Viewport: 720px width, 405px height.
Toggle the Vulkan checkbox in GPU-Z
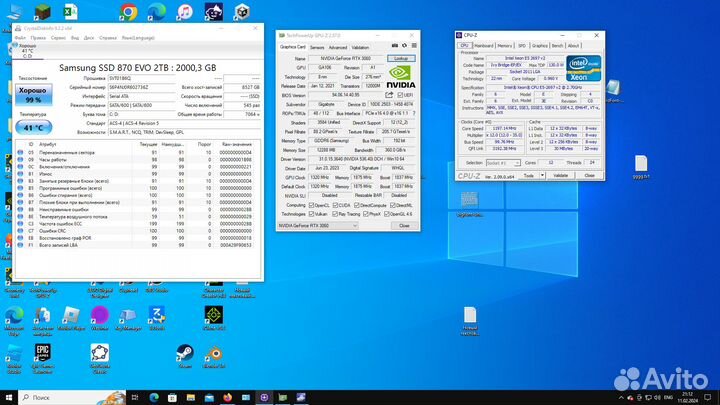311,214
